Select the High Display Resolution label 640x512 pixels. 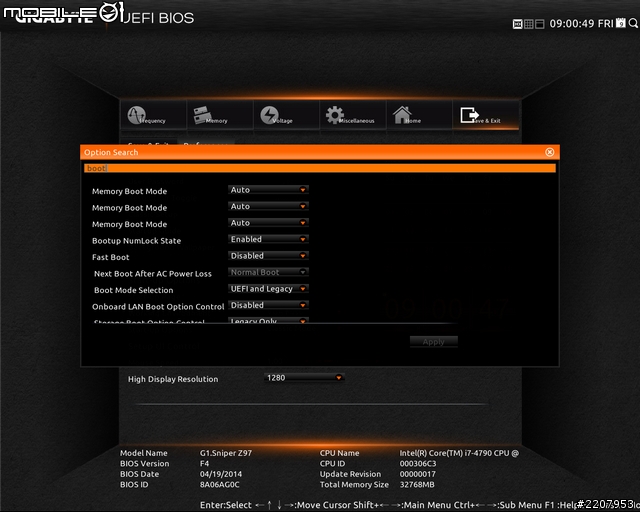coord(173,379)
